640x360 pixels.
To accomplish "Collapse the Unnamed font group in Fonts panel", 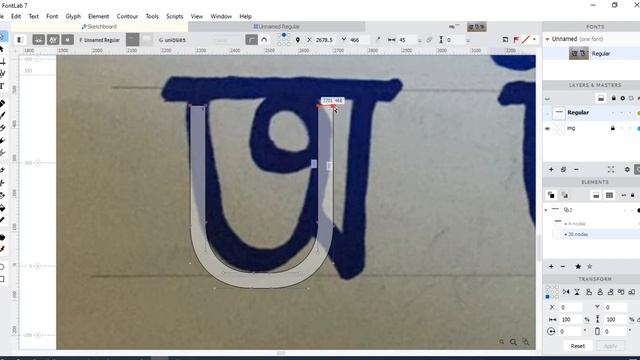I will [x=547, y=39].
